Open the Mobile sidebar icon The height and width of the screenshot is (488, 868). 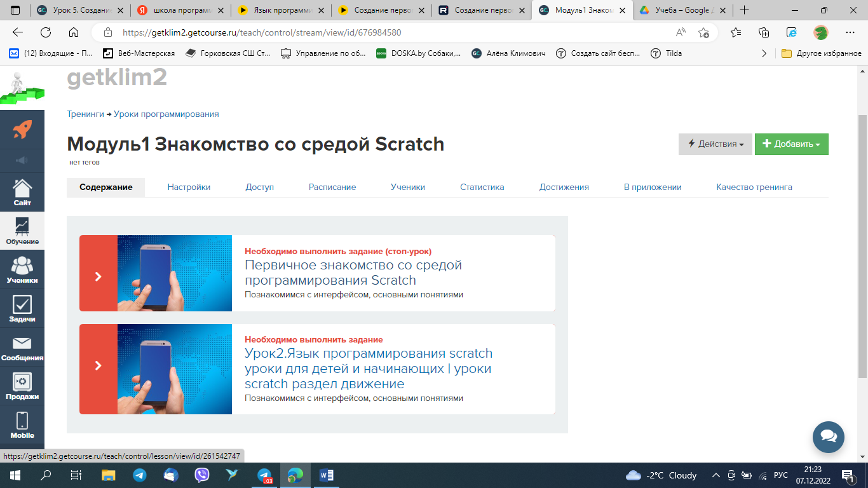coord(22,424)
